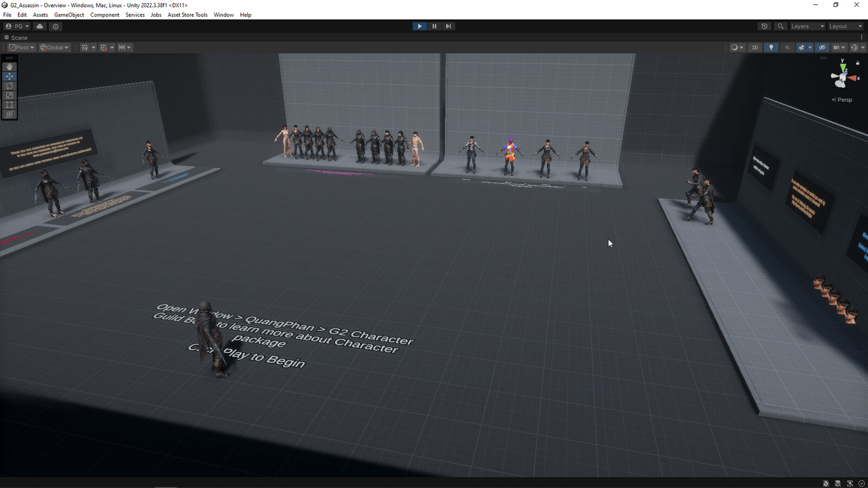Screen dimensions: 868x488
Task: Toggle hidden objects scene visibility eye
Action: (822, 47)
